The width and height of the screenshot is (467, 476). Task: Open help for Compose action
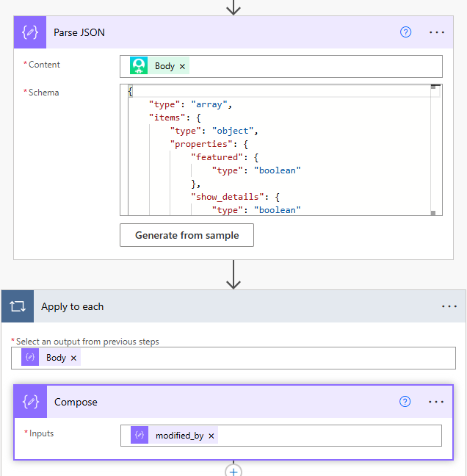(405, 402)
